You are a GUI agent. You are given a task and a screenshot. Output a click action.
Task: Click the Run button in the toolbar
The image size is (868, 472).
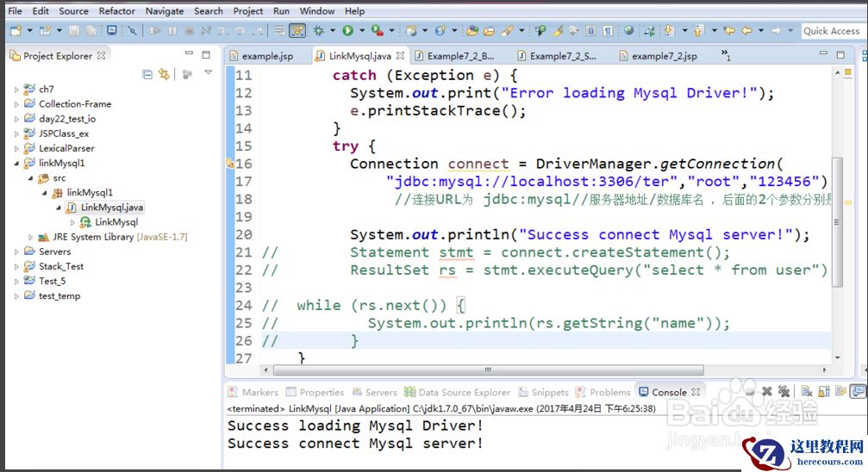click(347, 31)
